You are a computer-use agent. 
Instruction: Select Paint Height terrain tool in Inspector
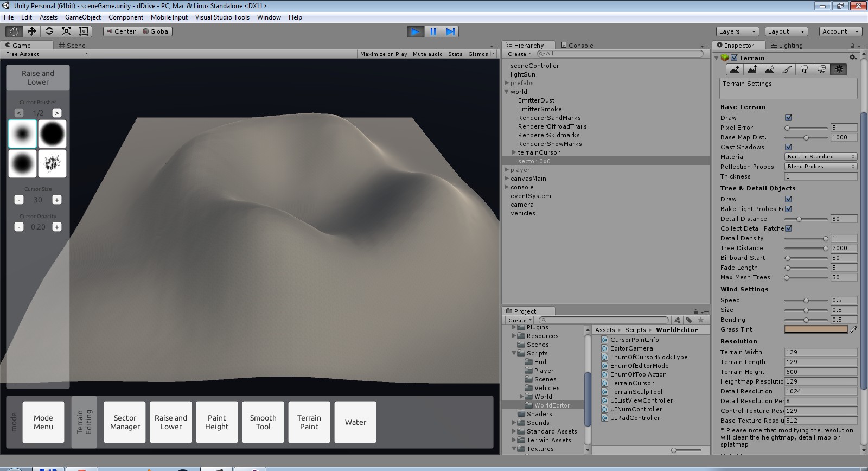pos(752,69)
